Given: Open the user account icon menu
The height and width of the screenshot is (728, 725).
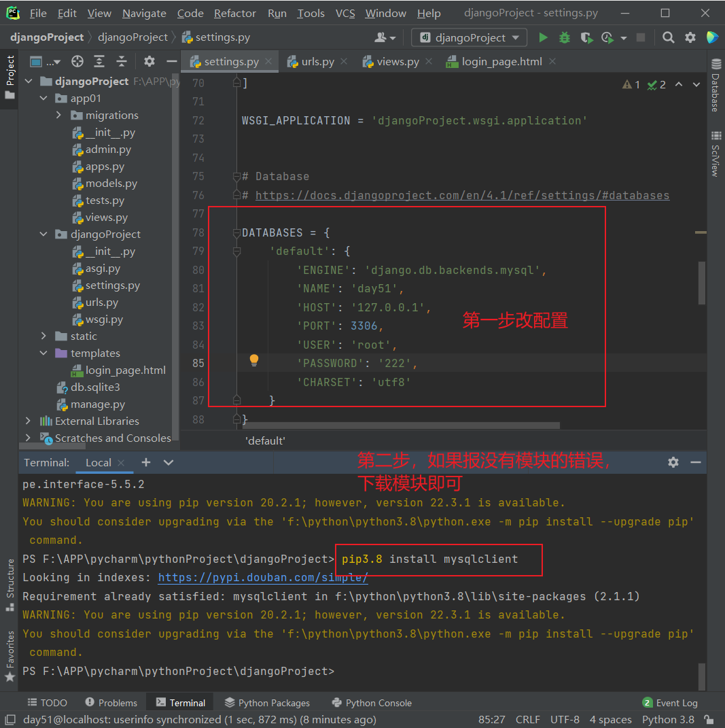Looking at the screenshot, I should click(x=385, y=37).
